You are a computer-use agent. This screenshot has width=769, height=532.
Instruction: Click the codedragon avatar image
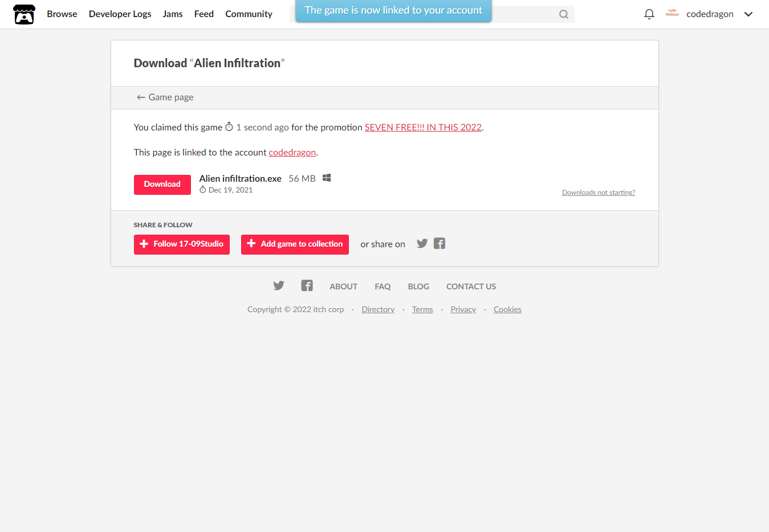[673, 14]
